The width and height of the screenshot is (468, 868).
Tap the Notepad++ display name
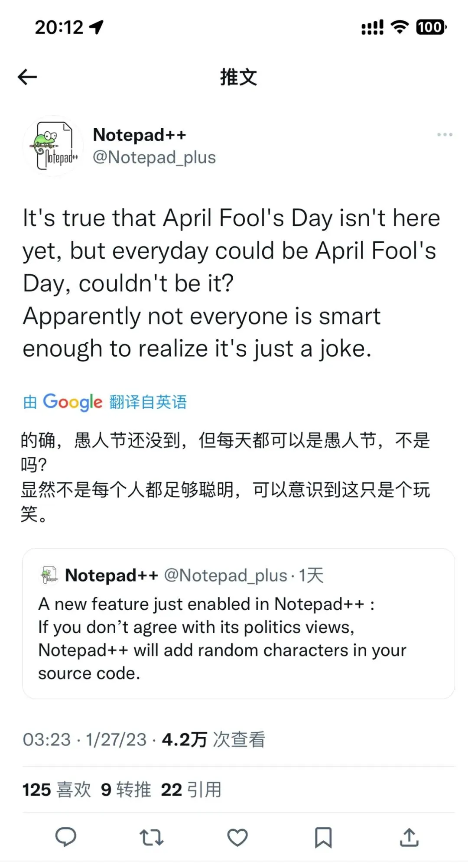point(140,135)
